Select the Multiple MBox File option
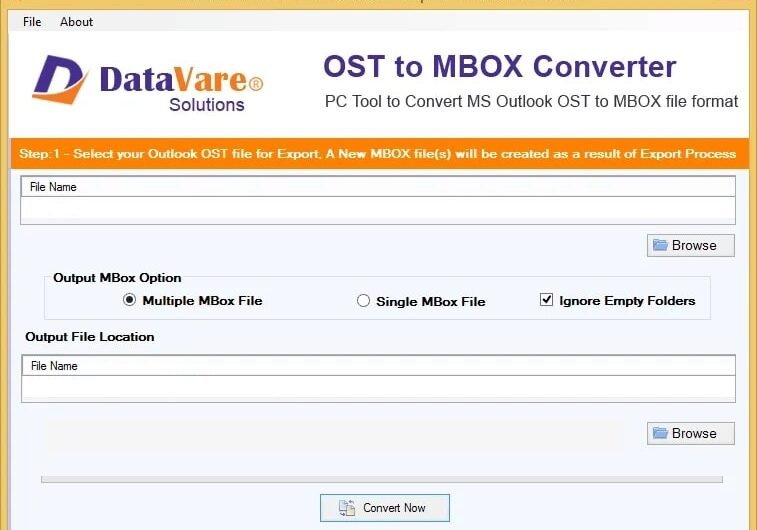 (129, 300)
